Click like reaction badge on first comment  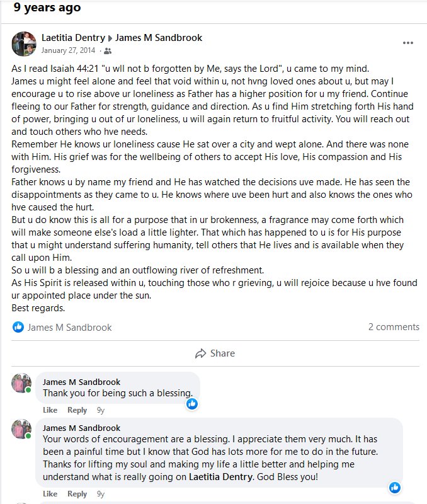tap(192, 403)
